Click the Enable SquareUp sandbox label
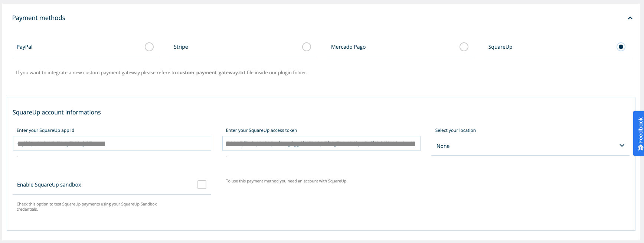This screenshot has width=644, height=243. 49,185
